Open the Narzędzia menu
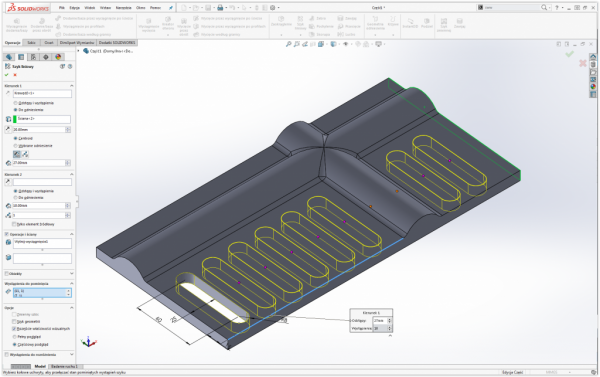This screenshot has height=377, width=600. pos(123,8)
